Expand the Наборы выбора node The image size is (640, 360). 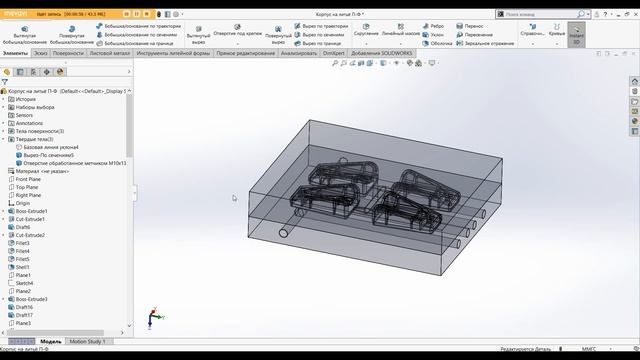tap(4, 107)
